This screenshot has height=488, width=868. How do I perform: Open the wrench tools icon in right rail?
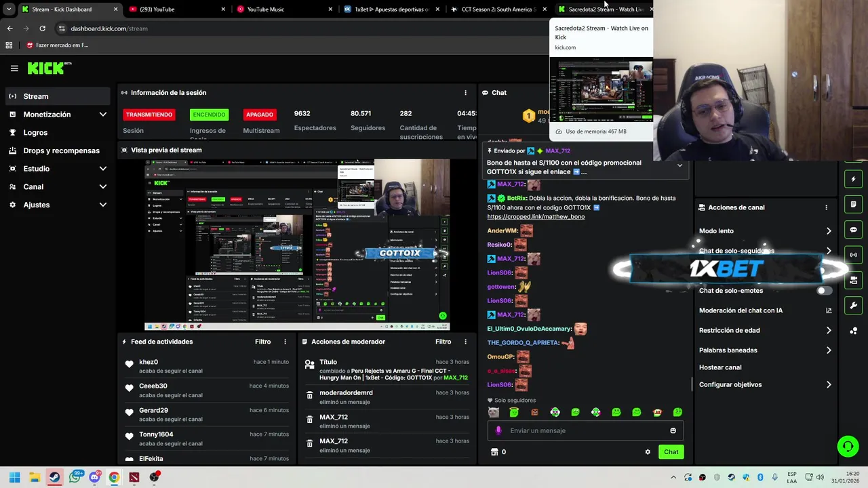(x=853, y=305)
